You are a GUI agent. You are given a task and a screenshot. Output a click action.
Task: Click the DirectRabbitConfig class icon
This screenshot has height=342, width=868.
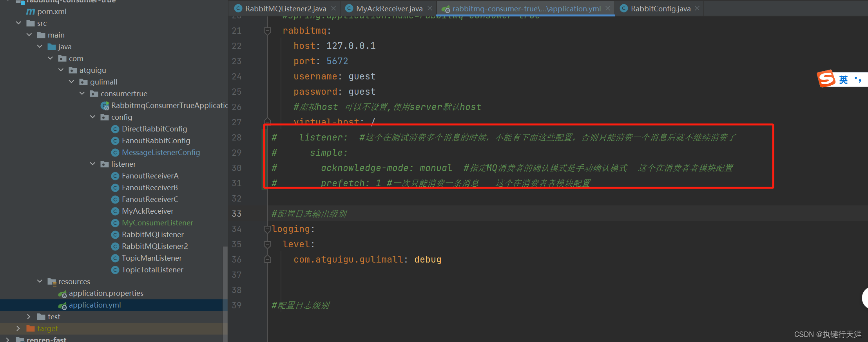coord(115,129)
